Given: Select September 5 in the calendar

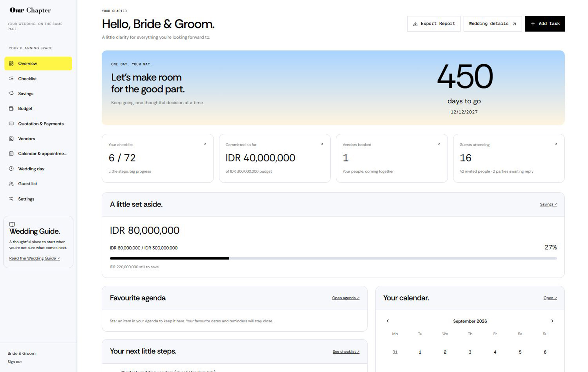Looking at the screenshot, I should click(x=520, y=352).
